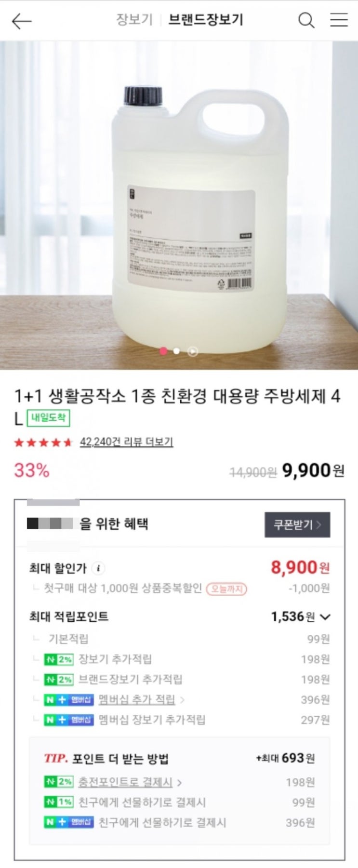Viewport: 358px width, 868px height.
Task: Tap the info icon beside 최대 할인가
Action: point(98,568)
